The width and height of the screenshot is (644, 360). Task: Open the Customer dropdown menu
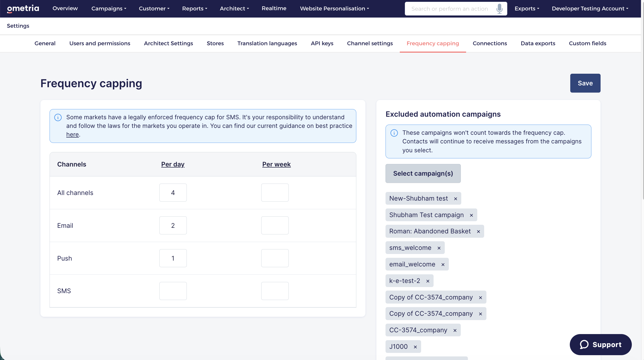coord(154,8)
